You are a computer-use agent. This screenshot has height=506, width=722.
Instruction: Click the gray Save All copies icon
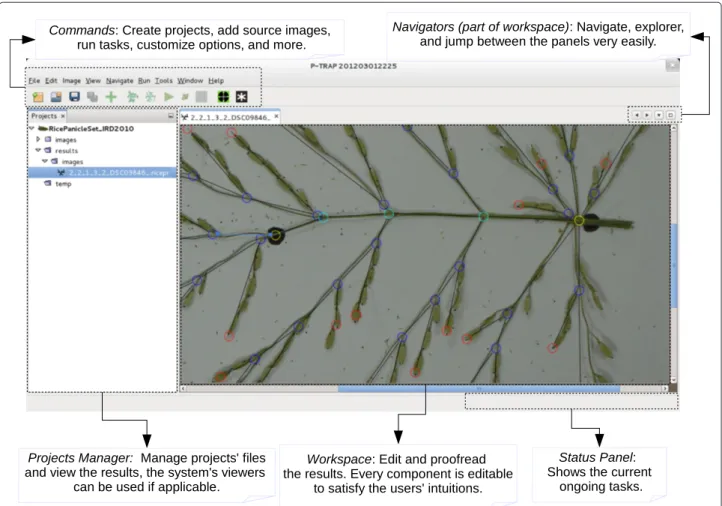click(x=93, y=97)
